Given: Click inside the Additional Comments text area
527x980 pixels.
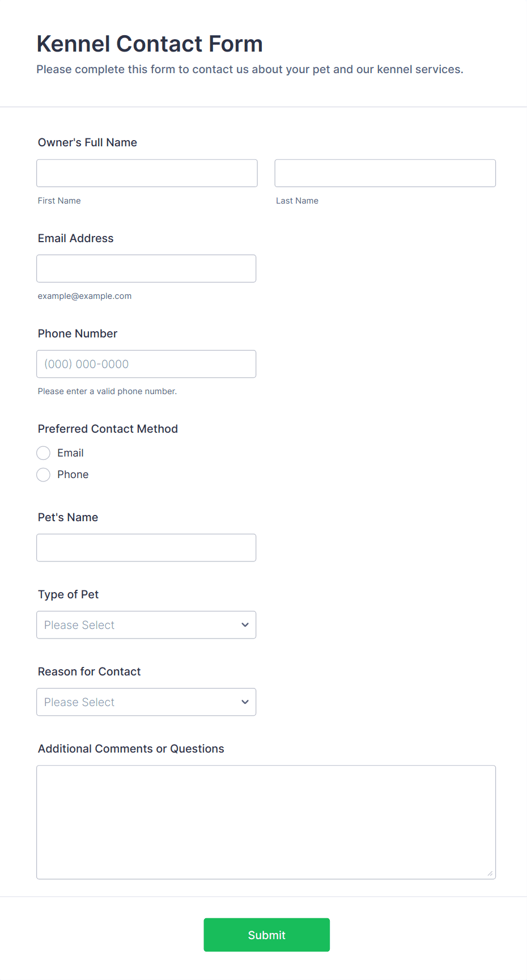Looking at the screenshot, I should (266, 822).
